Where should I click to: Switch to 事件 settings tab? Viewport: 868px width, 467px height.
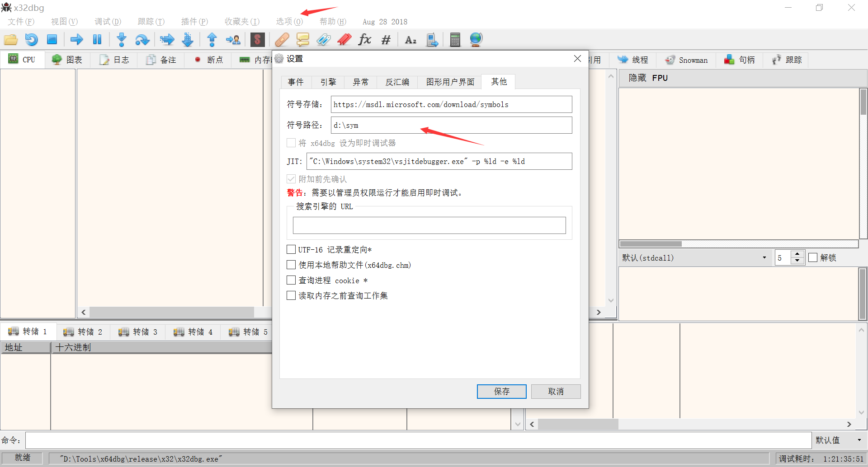296,82
